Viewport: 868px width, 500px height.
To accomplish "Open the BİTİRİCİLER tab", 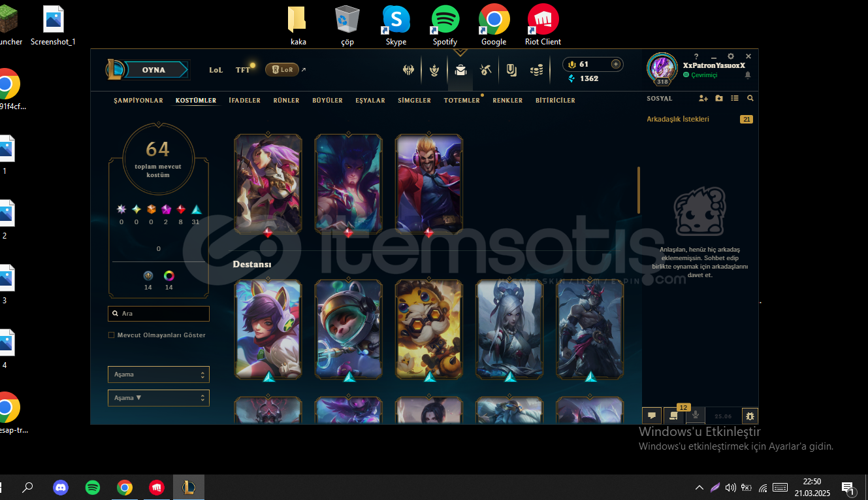I will click(555, 101).
